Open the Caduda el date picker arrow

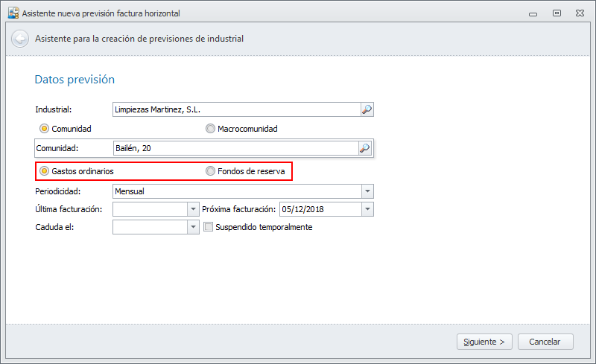point(193,227)
